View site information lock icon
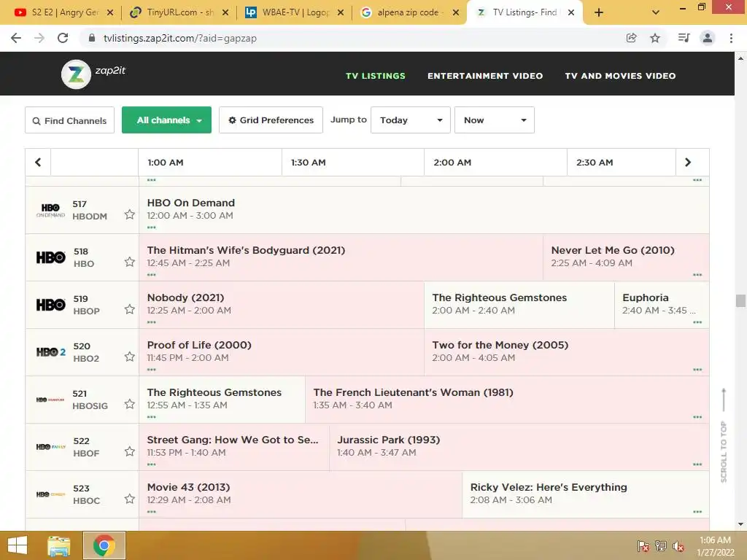 pos(92,38)
